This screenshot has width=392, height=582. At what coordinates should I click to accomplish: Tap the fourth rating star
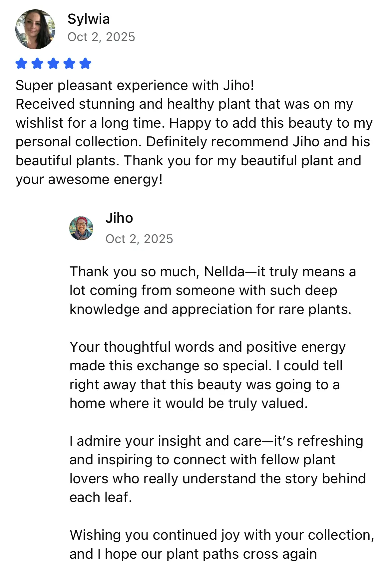69,63
